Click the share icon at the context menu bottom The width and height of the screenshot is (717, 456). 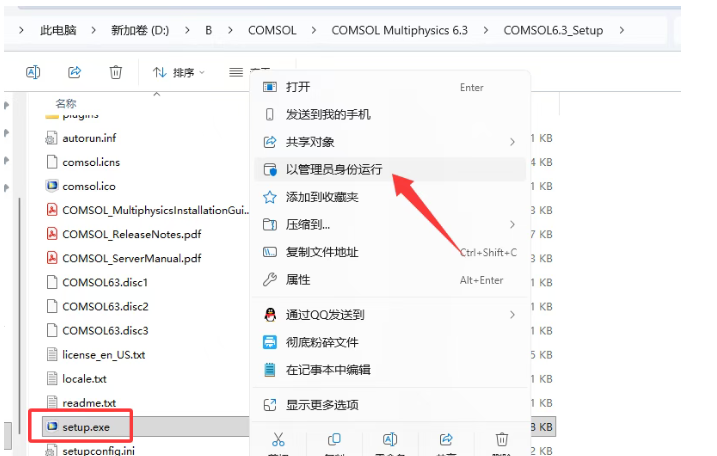tap(446, 440)
